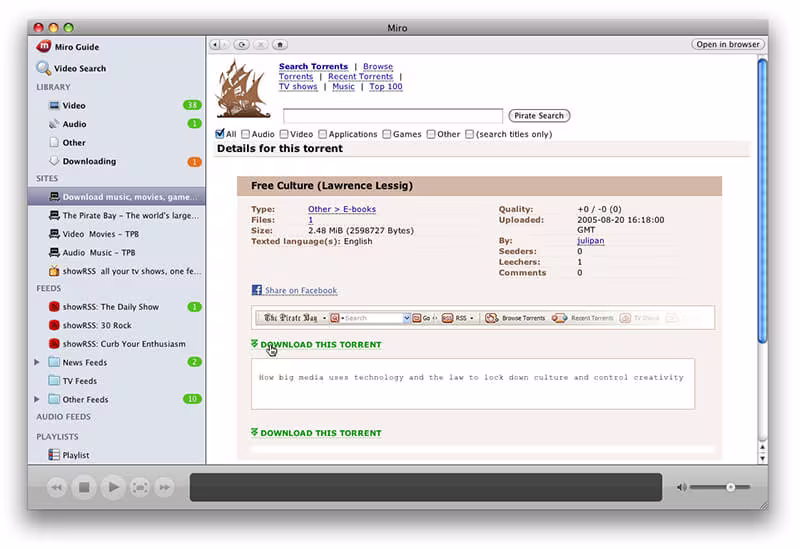Click upper DOWNLOAD THIS TORRENT link
The height and width of the screenshot is (548, 800).
coord(321,344)
